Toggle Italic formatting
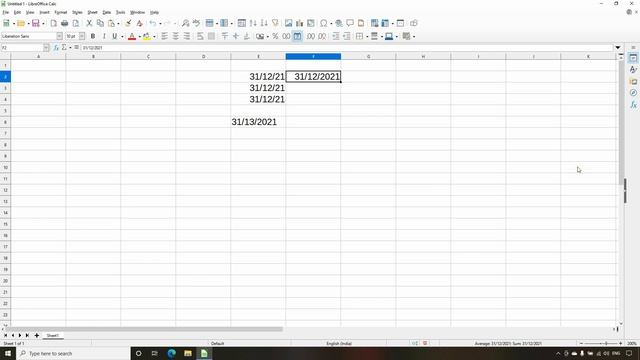Viewport: 640px width, 360px height. pyautogui.click(x=104, y=36)
